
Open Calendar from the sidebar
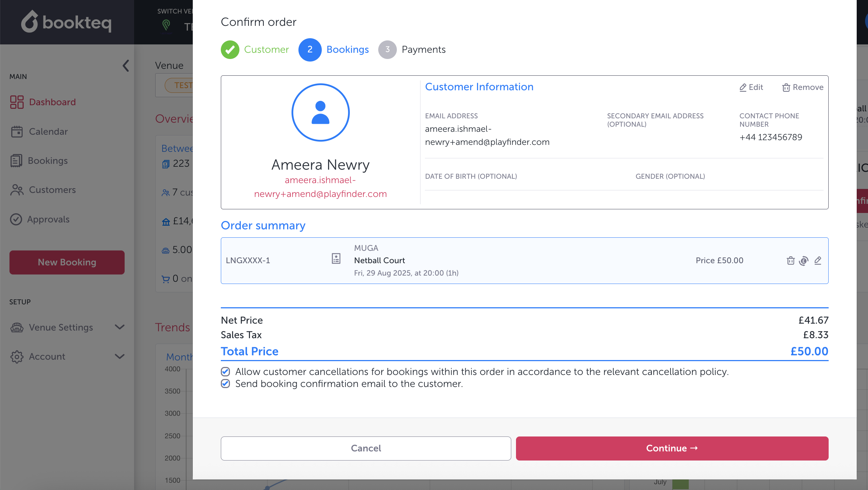coord(48,131)
